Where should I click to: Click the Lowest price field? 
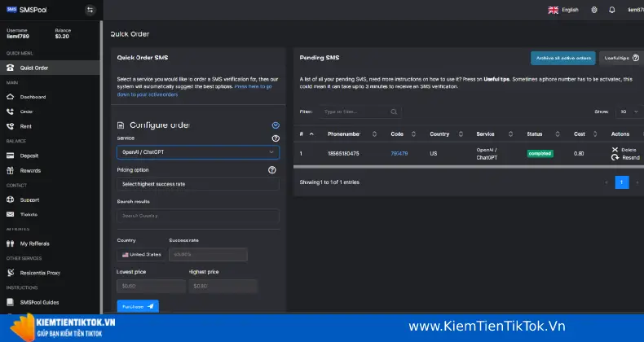coord(151,287)
